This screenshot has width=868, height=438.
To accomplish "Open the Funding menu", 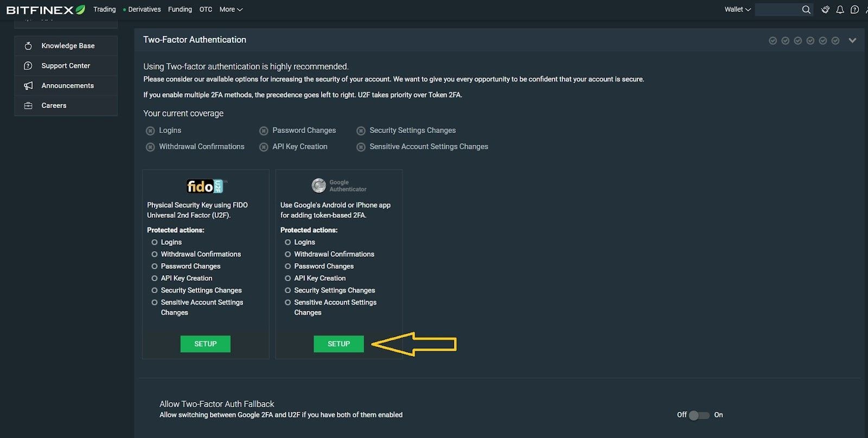I will pos(180,9).
